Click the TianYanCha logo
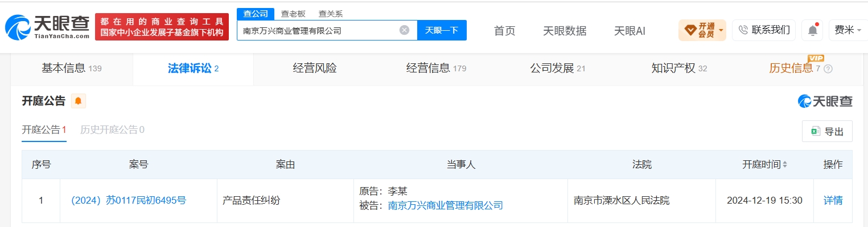The height and width of the screenshot is (227, 868). (47, 27)
